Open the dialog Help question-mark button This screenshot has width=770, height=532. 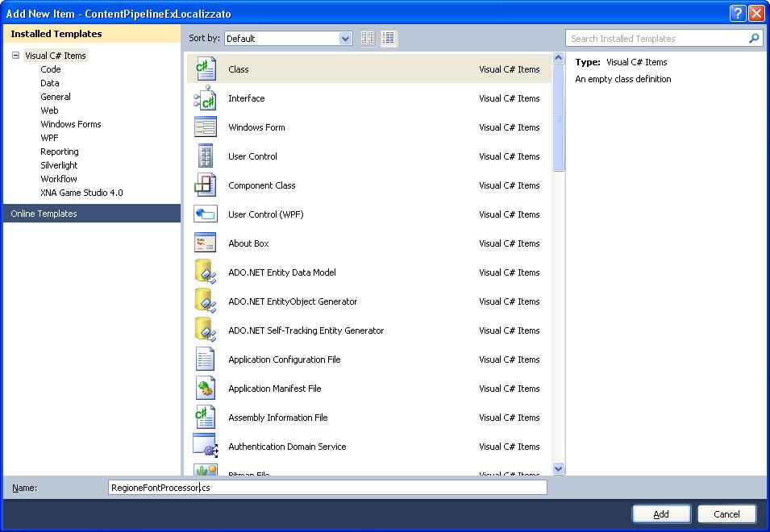(738, 13)
